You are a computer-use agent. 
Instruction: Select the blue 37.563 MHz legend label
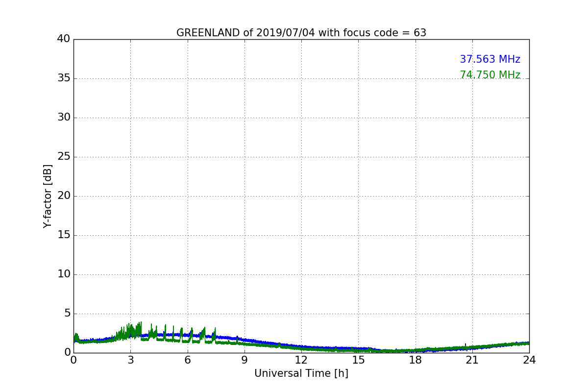click(490, 59)
